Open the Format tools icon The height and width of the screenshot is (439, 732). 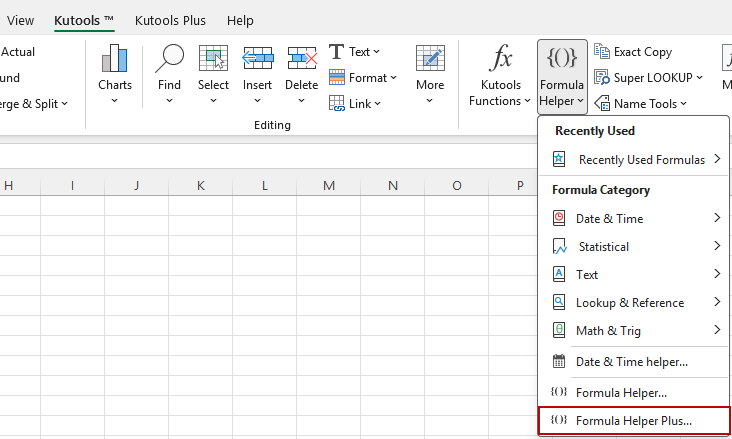click(337, 78)
